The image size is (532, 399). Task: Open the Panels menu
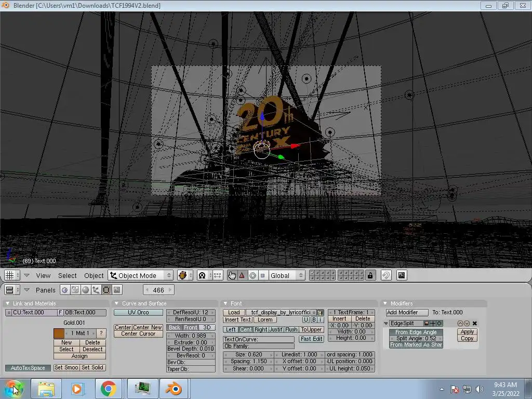[x=46, y=290]
